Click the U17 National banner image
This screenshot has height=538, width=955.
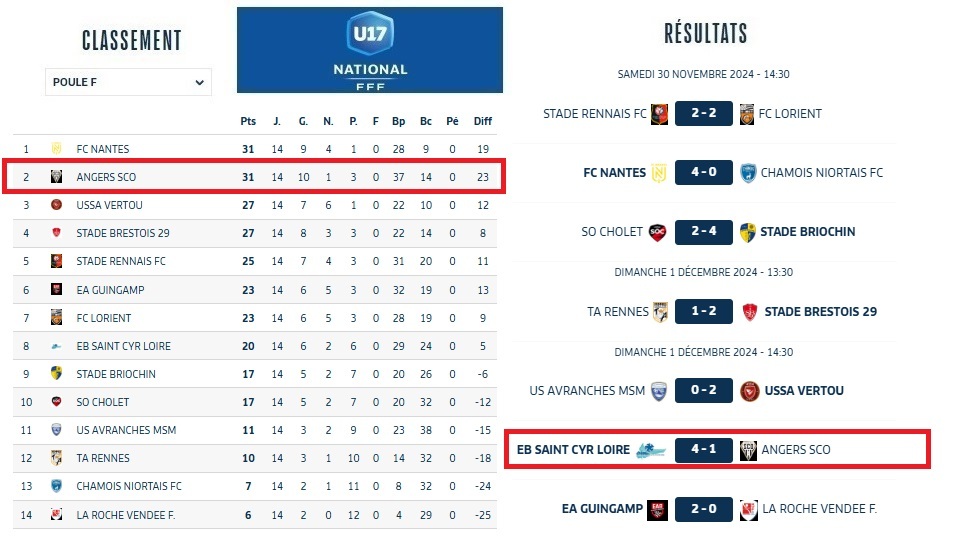370,50
